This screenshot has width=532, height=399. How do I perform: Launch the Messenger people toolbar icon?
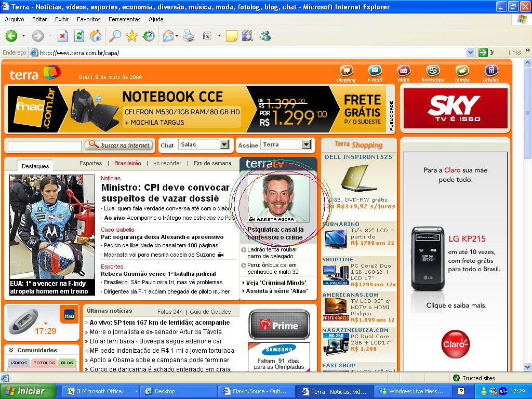[x=265, y=36]
